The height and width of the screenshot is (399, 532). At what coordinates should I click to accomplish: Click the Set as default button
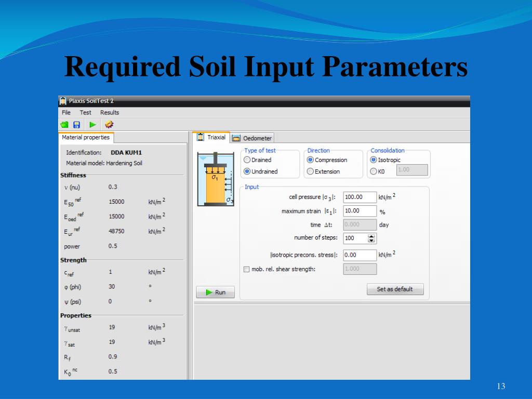(x=395, y=289)
